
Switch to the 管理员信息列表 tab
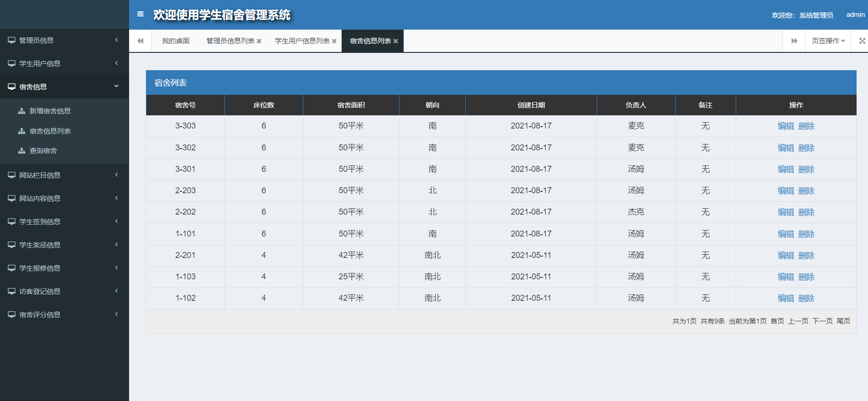[x=230, y=41]
